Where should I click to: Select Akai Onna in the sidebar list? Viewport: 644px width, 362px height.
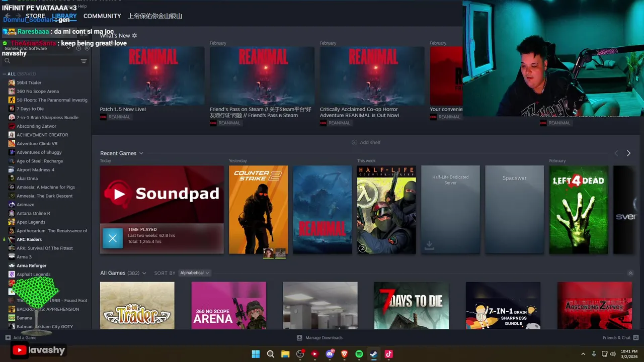[x=27, y=178]
